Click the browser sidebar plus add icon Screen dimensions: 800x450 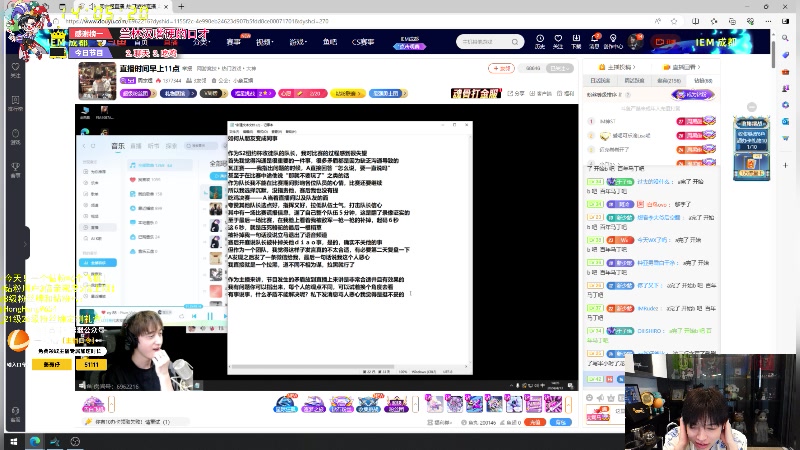point(785,165)
